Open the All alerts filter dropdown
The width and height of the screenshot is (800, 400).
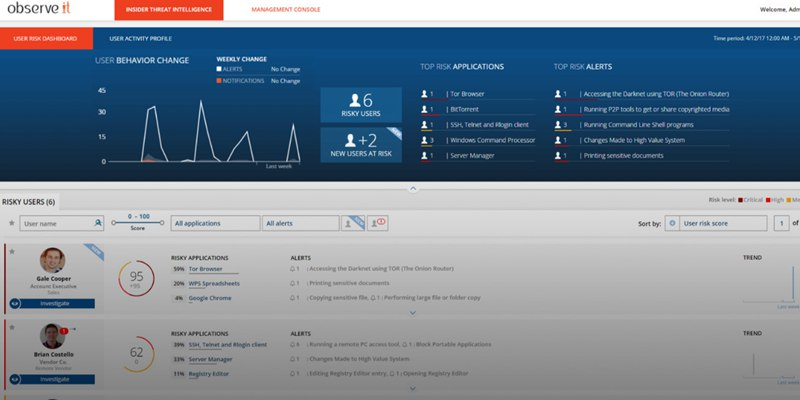(x=301, y=223)
